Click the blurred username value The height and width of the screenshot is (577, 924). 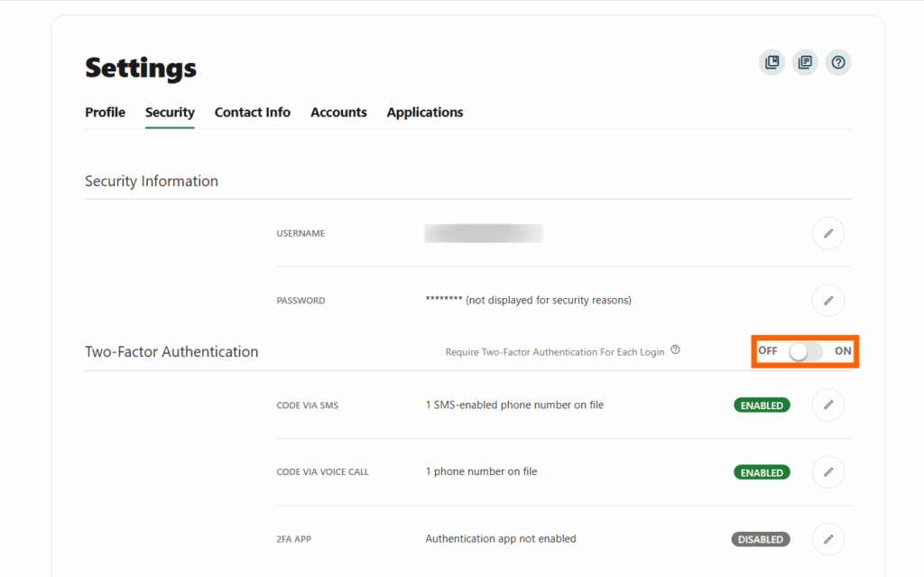[483, 233]
